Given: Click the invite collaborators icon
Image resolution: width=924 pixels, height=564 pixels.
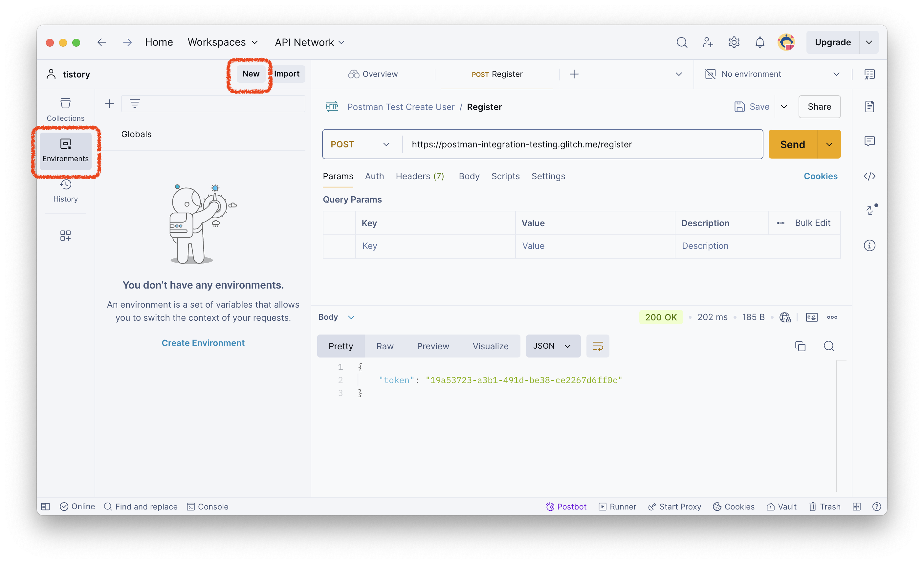Looking at the screenshot, I should click(x=708, y=42).
